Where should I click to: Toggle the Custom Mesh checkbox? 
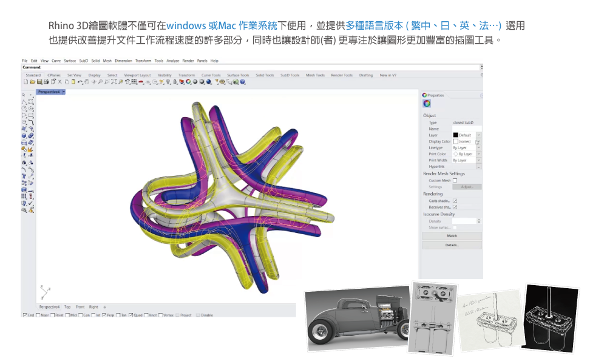(x=455, y=180)
